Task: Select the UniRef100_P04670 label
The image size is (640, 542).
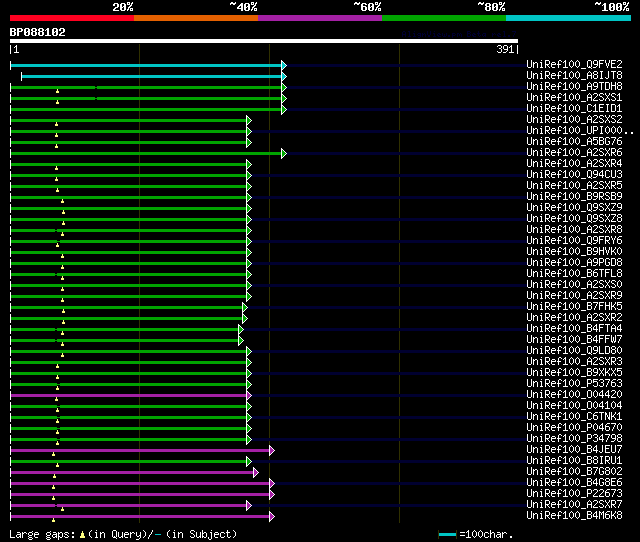Action: coord(574,428)
